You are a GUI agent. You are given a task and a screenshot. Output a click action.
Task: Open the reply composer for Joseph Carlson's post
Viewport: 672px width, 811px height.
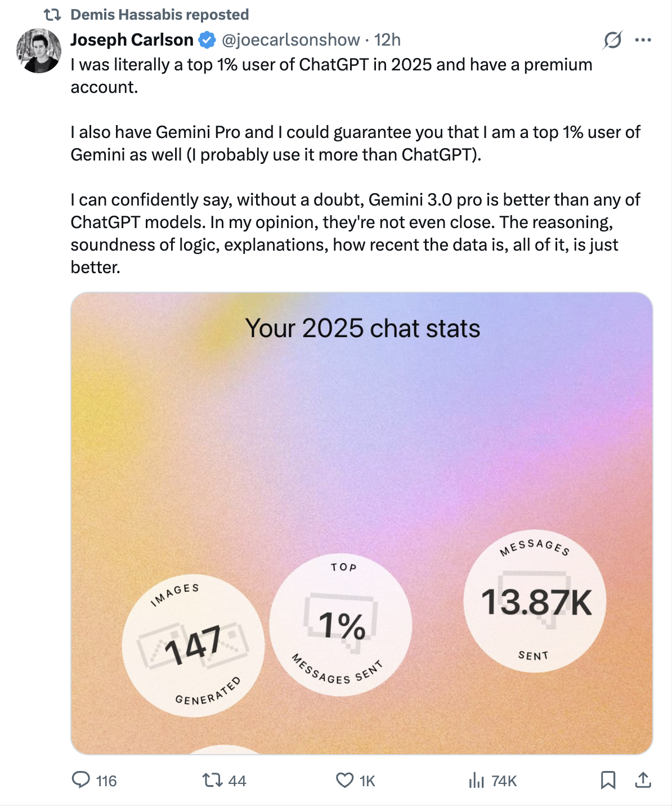click(x=82, y=781)
